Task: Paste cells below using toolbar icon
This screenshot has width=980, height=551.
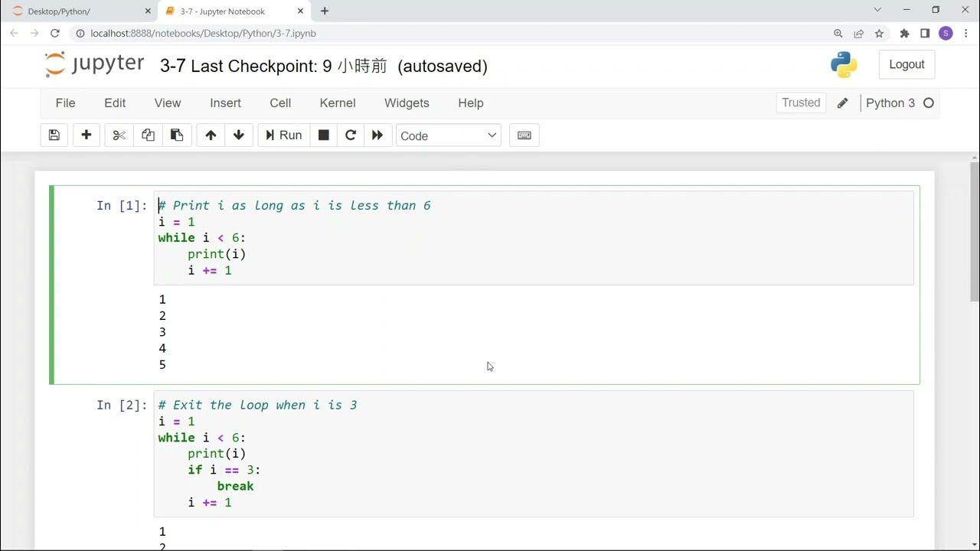Action: [x=177, y=135]
